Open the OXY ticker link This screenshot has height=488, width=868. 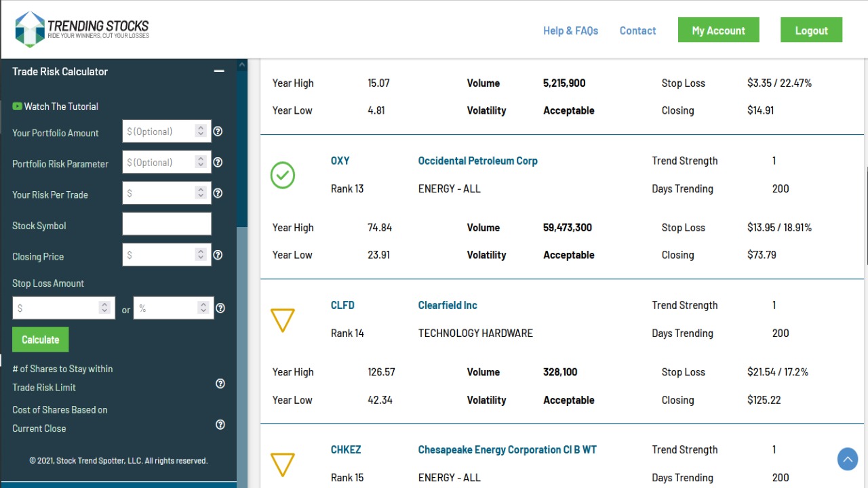[340, 161]
